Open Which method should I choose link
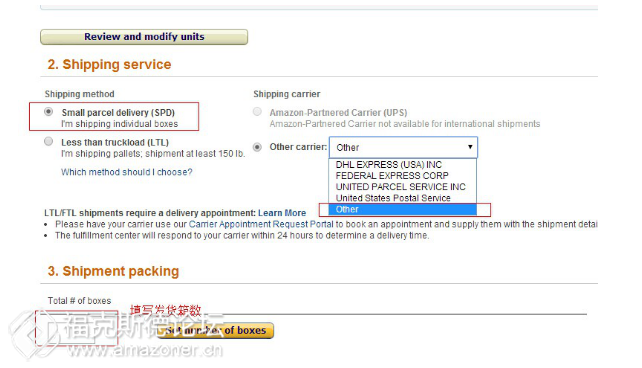The height and width of the screenshot is (368, 642). coord(127,172)
